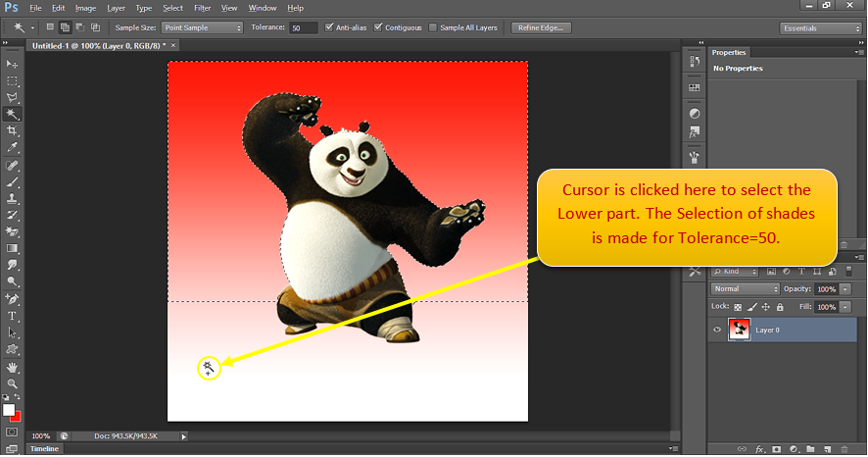Select the History Brush tool
This screenshot has width=868, height=457.
[x=12, y=215]
